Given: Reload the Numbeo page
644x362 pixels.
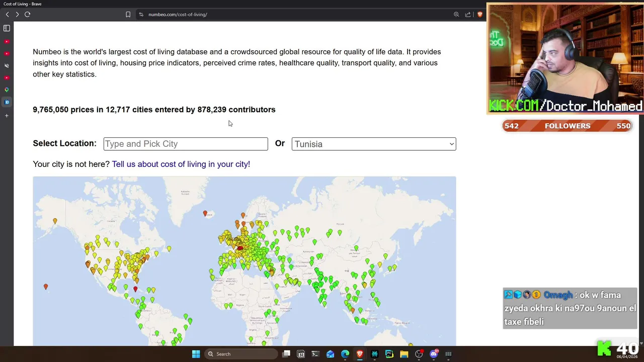Looking at the screenshot, I should (x=28, y=14).
